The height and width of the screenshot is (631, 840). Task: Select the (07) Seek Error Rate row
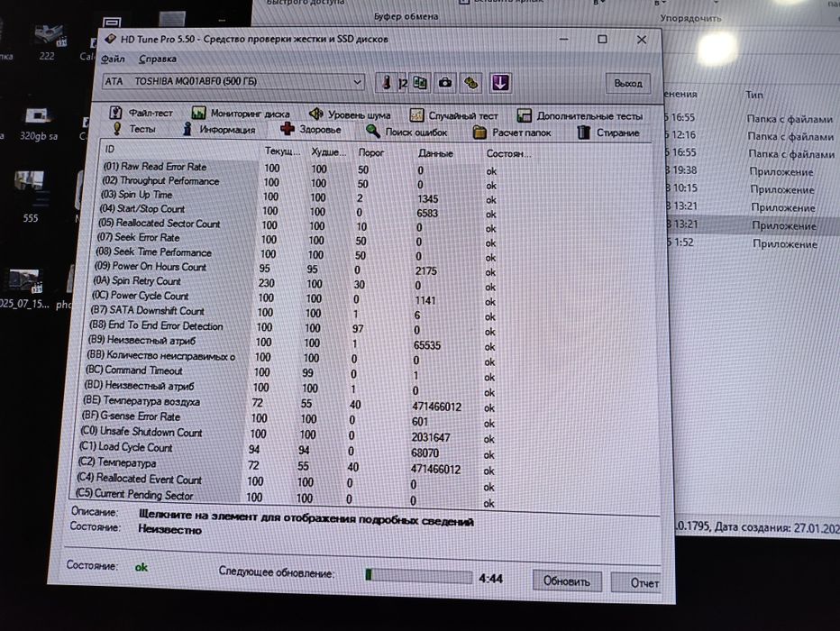(x=297, y=240)
